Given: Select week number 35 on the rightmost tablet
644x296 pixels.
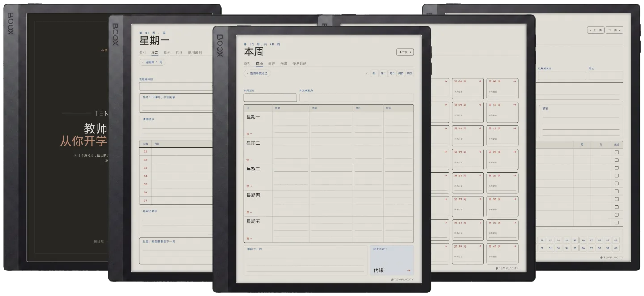Looking at the screenshot, I should click(575, 248).
